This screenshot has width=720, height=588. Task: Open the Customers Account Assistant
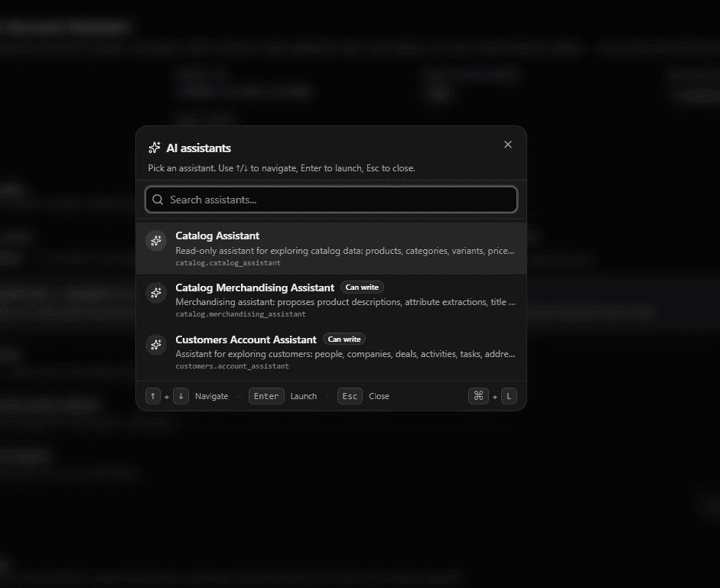coord(331,352)
